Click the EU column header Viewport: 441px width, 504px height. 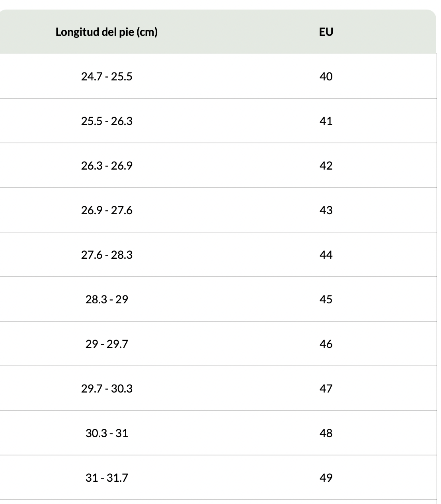pos(326,32)
